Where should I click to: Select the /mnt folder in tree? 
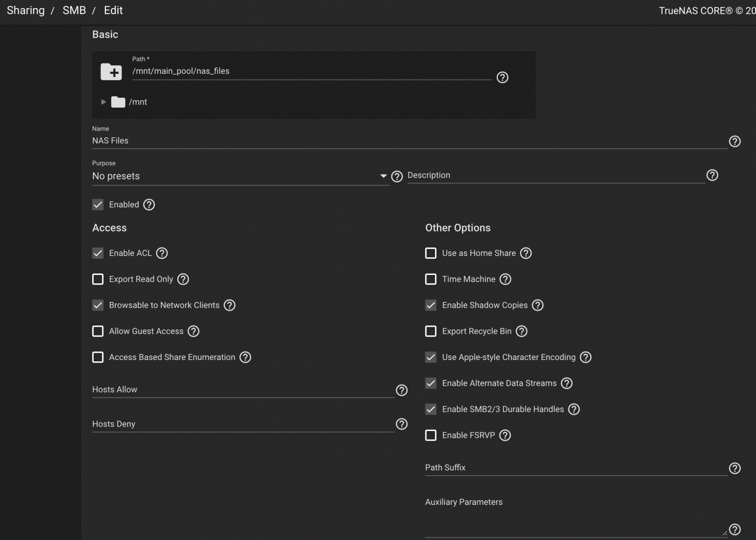(x=138, y=102)
